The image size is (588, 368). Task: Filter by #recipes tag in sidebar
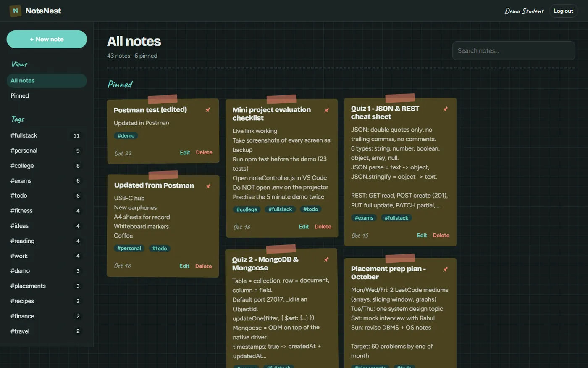coord(47,301)
